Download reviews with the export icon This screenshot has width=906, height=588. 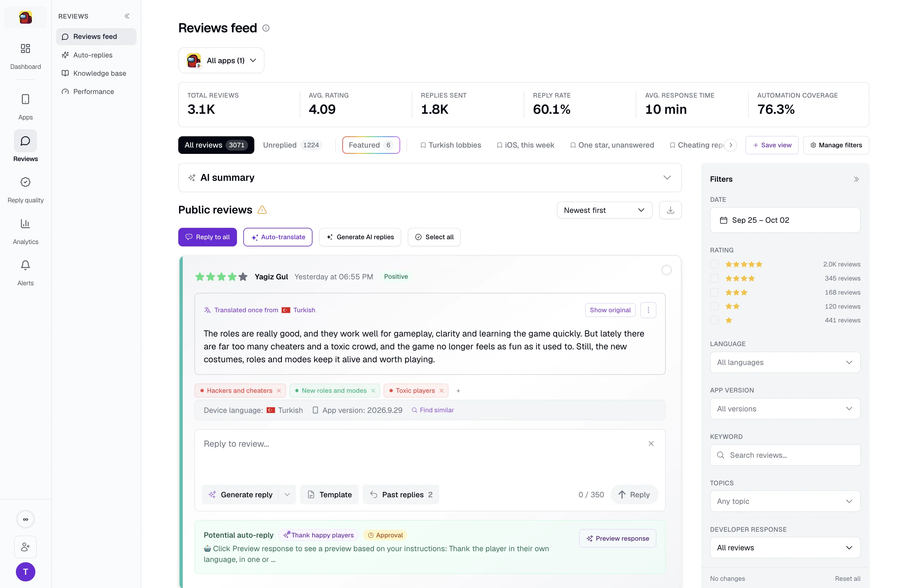click(670, 210)
